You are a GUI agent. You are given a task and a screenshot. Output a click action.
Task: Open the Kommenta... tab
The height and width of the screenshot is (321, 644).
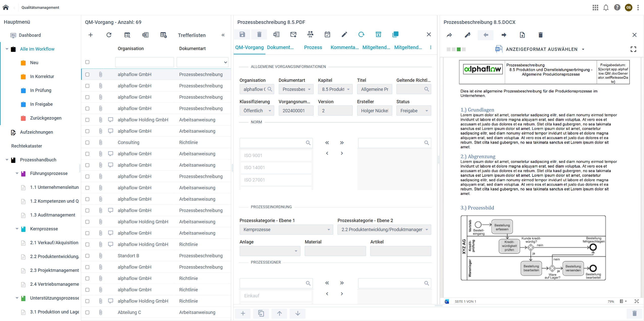[x=344, y=47]
